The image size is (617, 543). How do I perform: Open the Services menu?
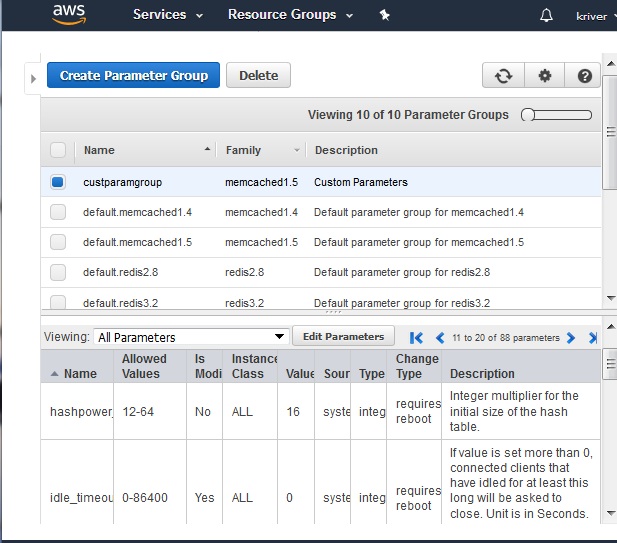168,15
